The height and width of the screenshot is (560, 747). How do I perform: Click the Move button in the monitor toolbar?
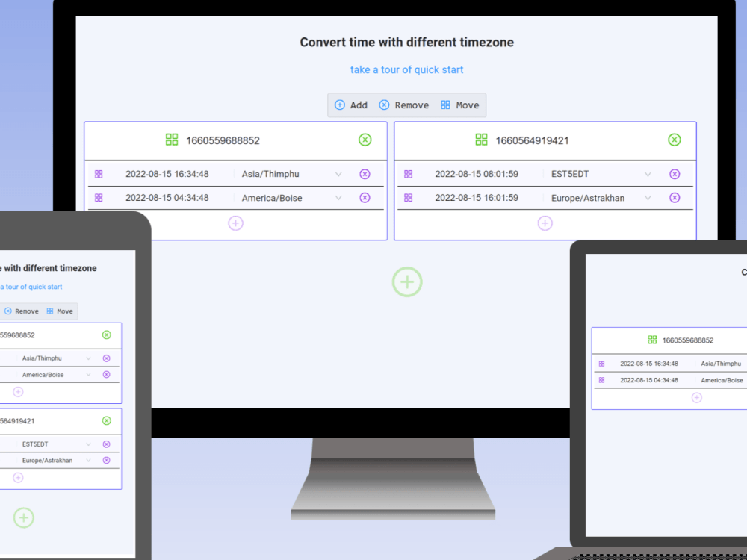click(x=459, y=105)
